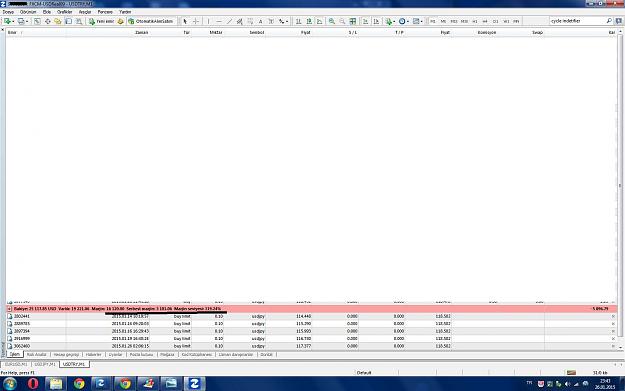625x391 pixels.
Task: Switch to line chart icon
Action: click(320, 21)
